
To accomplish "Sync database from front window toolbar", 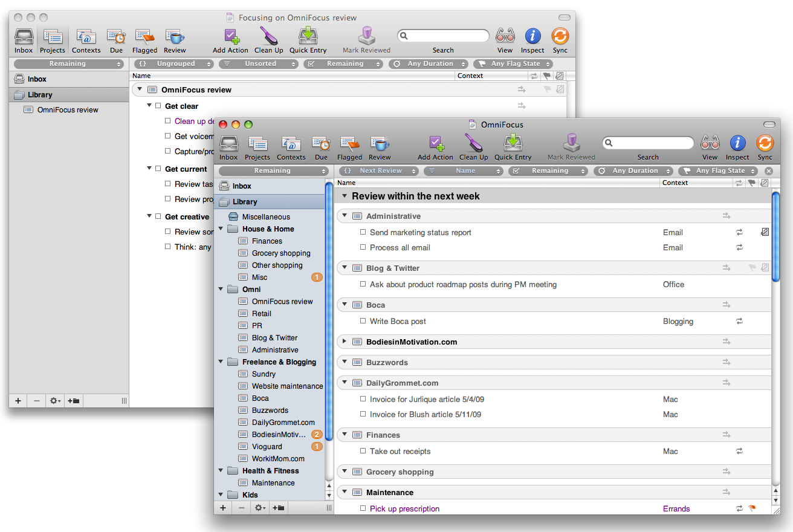I will pos(765,147).
